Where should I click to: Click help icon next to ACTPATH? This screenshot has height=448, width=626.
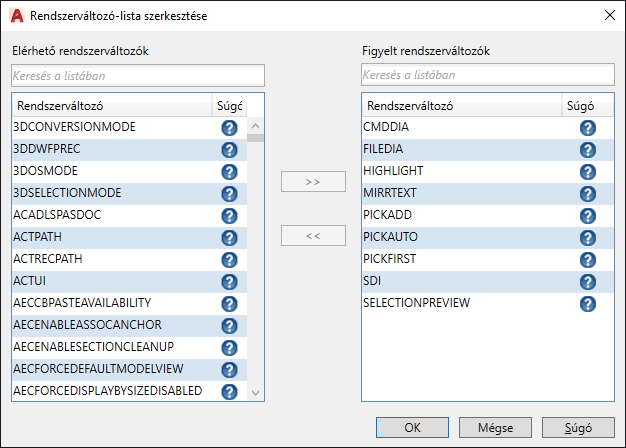click(x=228, y=238)
